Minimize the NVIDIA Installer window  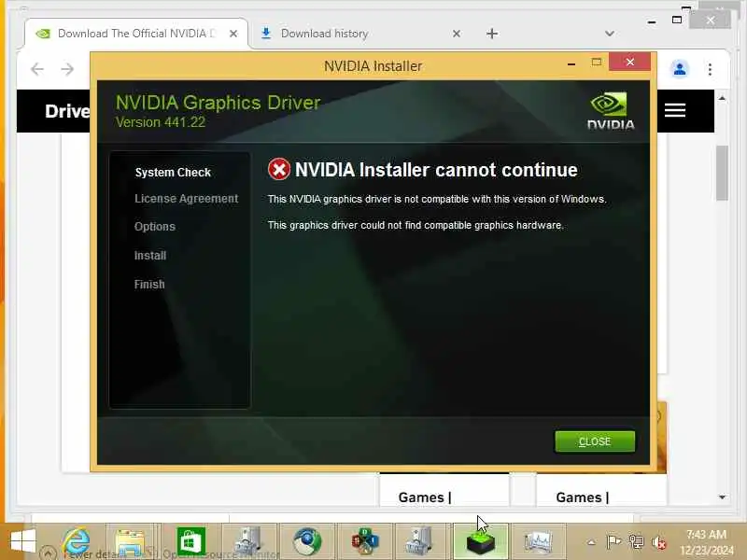[x=571, y=63]
